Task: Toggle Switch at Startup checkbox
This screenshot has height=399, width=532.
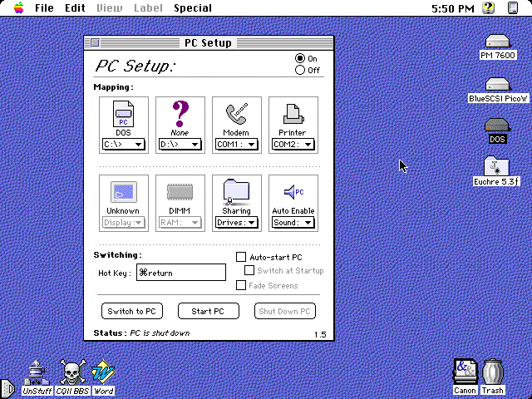Action: [x=249, y=270]
